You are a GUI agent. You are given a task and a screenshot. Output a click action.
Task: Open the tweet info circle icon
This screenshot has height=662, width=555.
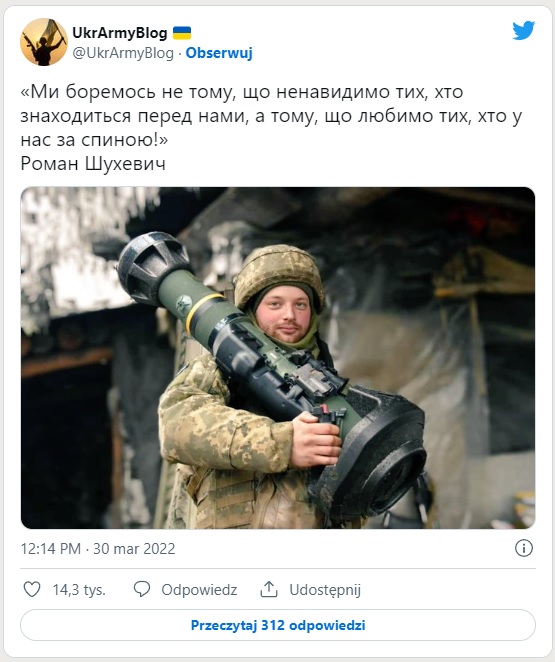[524, 548]
